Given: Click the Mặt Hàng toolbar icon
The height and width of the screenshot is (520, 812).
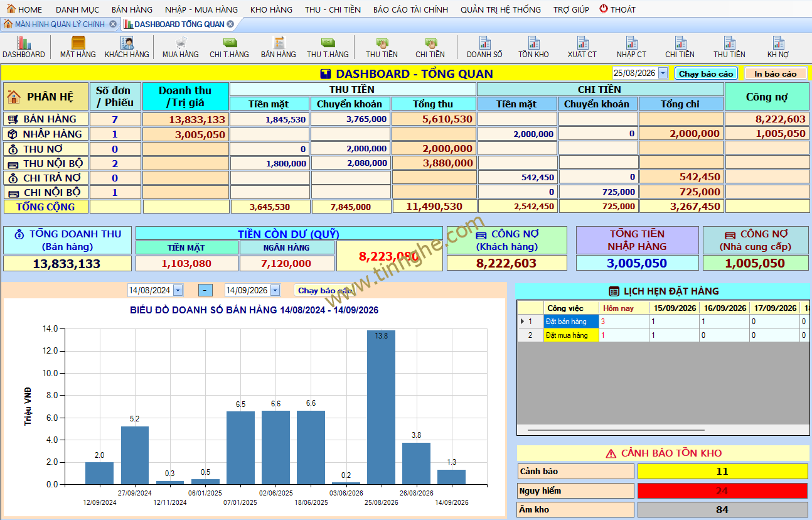Looking at the screenshot, I should 78,47.
